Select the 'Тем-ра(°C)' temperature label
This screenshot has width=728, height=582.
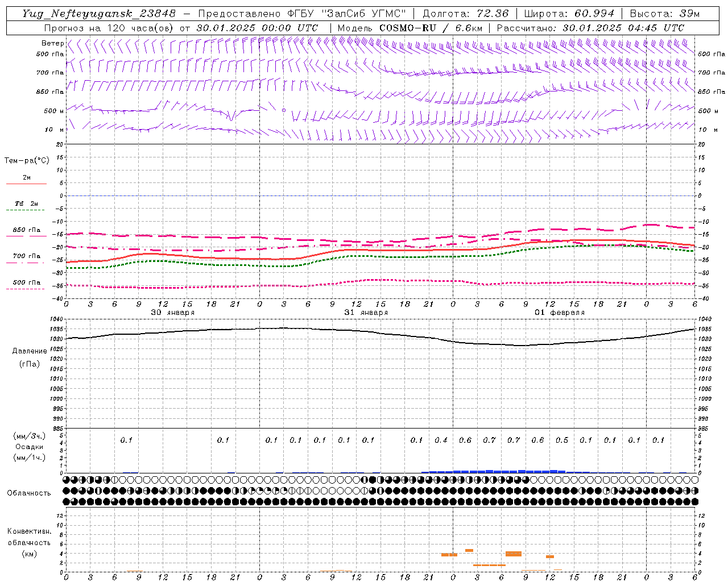27,161
